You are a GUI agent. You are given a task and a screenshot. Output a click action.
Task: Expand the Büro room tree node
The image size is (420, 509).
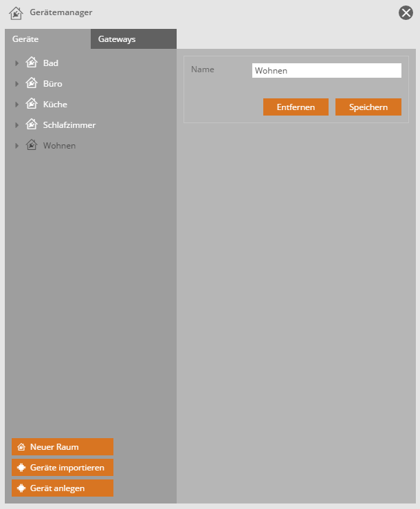coord(17,84)
